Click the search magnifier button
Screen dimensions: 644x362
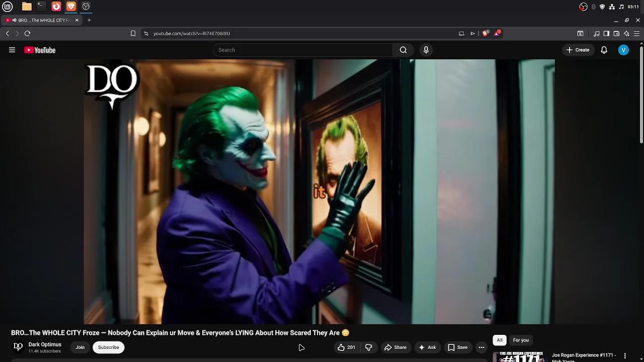pyautogui.click(x=403, y=50)
